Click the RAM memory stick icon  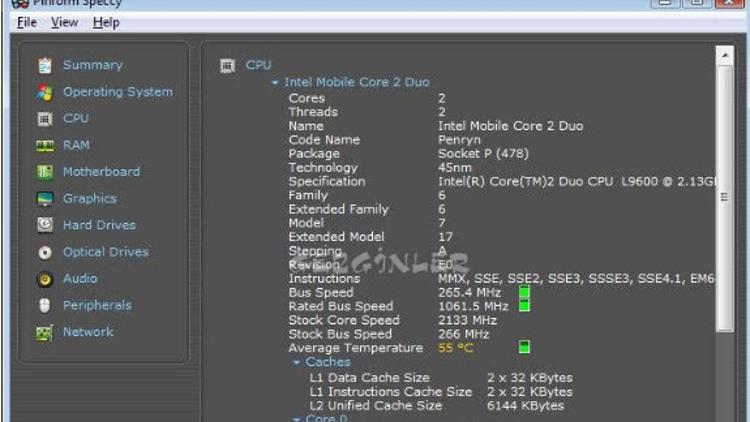45,145
